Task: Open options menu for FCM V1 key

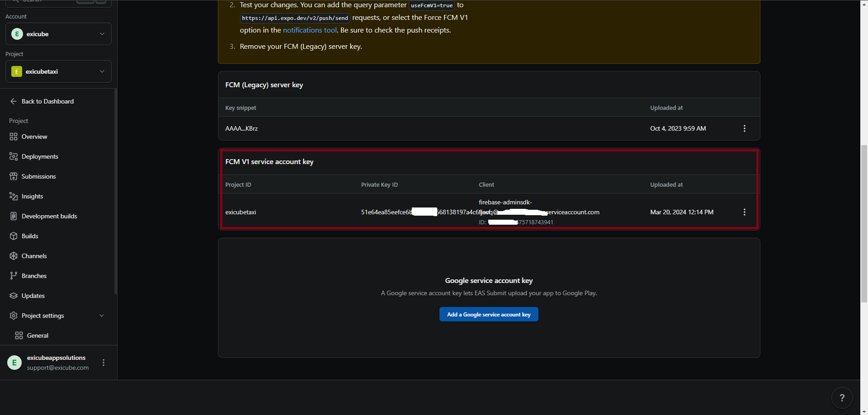Action: point(744,212)
